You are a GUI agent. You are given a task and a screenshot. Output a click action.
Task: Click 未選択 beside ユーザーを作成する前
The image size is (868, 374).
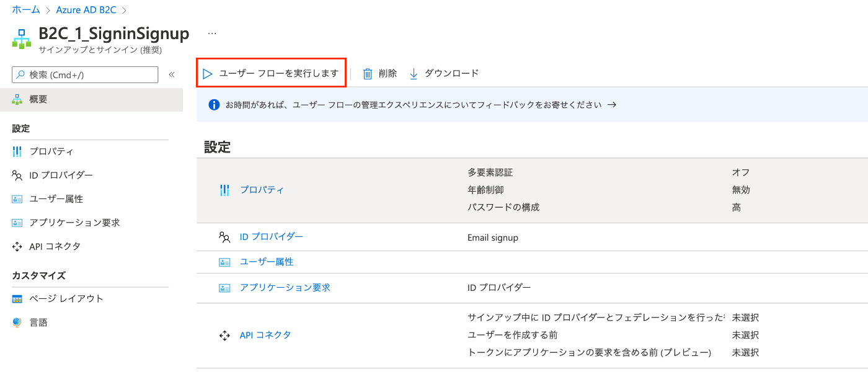(745, 336)
